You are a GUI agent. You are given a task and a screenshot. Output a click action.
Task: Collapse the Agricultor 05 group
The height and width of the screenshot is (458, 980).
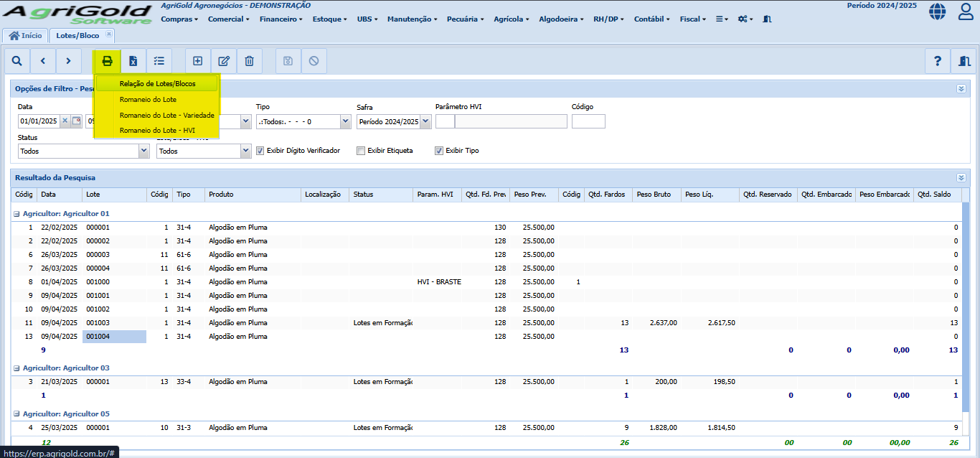coord(17,414)
